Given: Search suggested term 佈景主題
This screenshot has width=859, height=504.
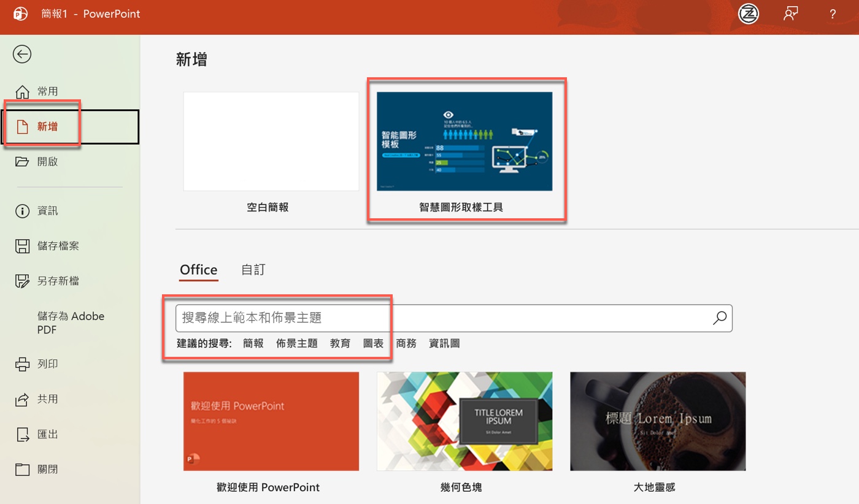Looking at the screenshot, I should pyautogui.click(x=297, y=343).
